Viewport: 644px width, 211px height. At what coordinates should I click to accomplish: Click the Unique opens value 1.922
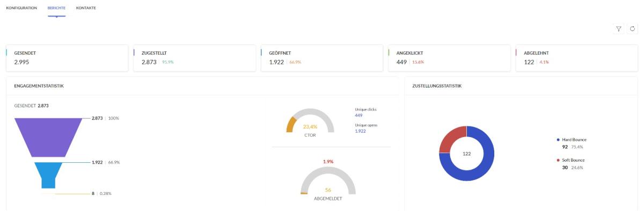click(x=360, y=131)
